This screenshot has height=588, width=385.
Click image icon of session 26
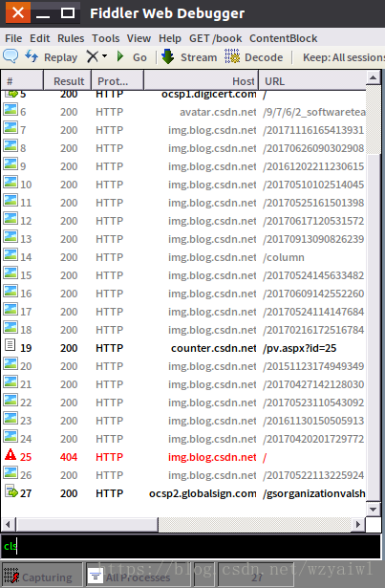click(x=11, y=473)
